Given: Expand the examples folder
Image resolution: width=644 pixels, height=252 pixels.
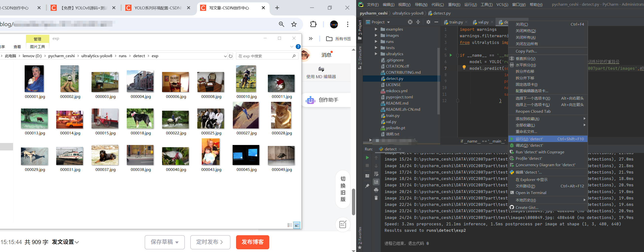Looking at the screenshot, I should pyautogui.click(x=376, y=29).
